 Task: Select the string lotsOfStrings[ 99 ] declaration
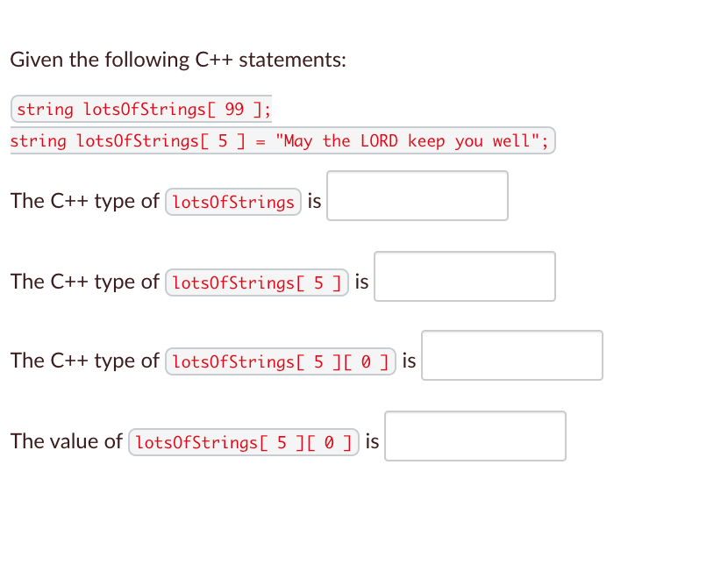click(x=140, y=109)
